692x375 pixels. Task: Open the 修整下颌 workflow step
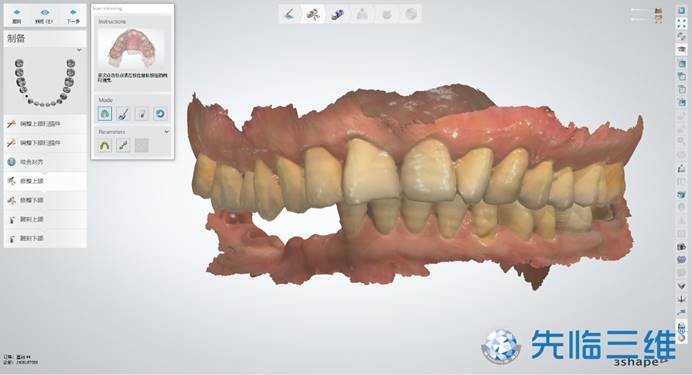tap(45, 200)
